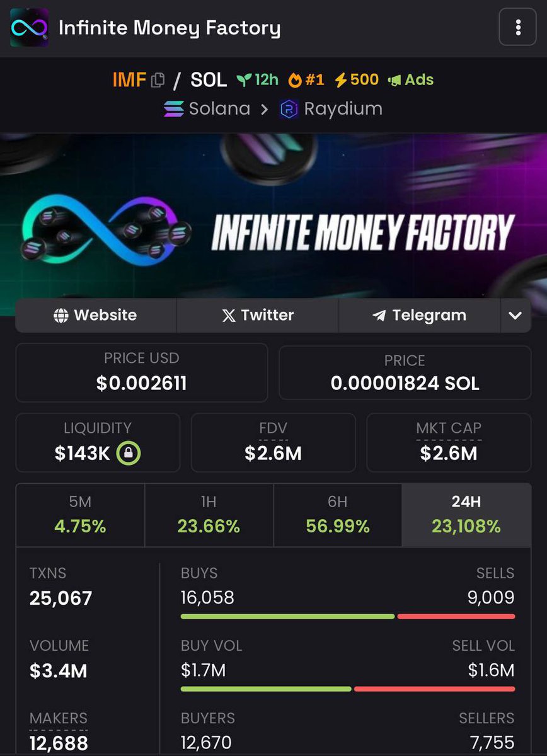The image size is (547, 756).
Task: Open the Website link
Action: (96, 316)
